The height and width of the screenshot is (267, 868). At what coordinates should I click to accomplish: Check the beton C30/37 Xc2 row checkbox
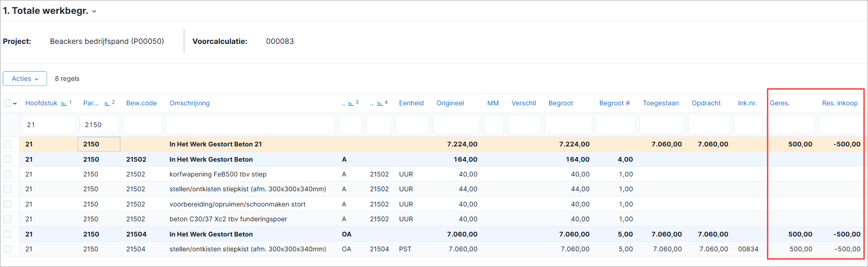pos(8,219)
